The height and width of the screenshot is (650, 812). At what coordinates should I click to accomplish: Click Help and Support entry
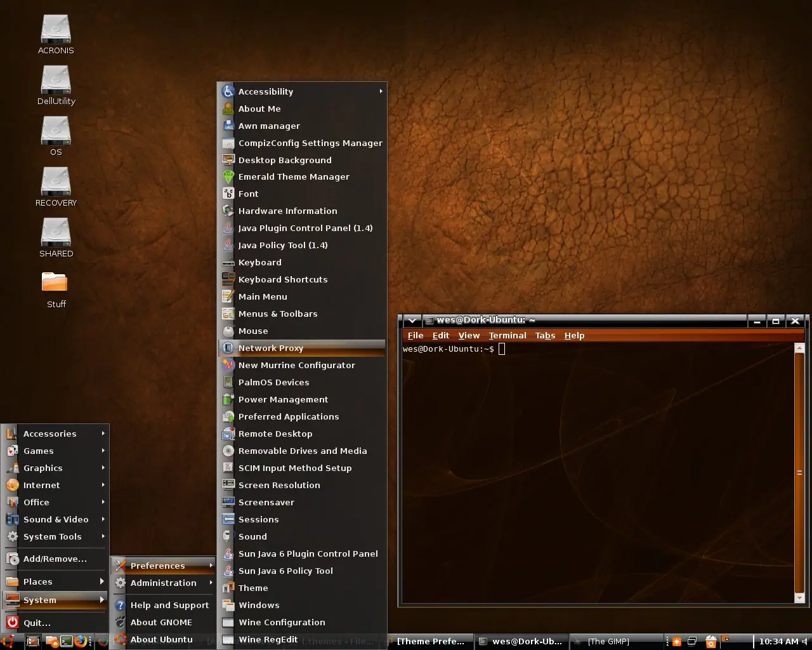(x=163, y=606)
